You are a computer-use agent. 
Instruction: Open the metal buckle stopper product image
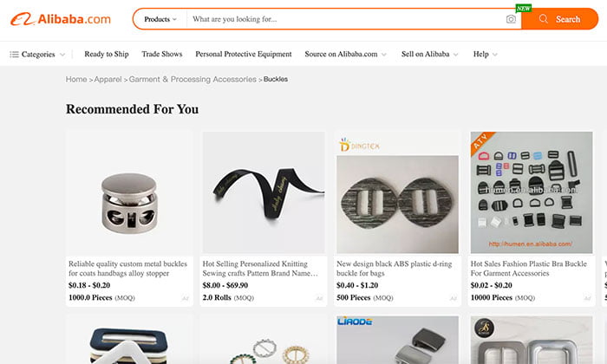coord(129,192)
